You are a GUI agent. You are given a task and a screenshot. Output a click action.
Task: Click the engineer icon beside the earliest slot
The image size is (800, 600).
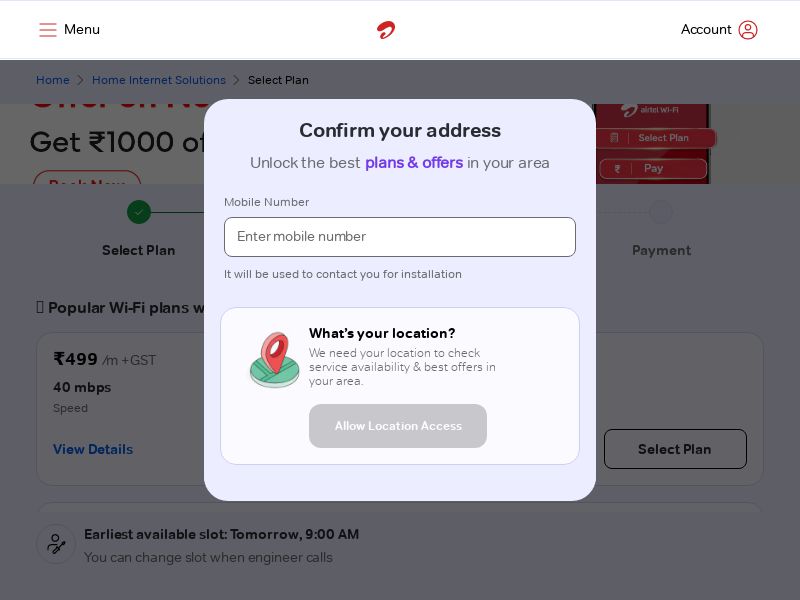click(x=56, y=544)
